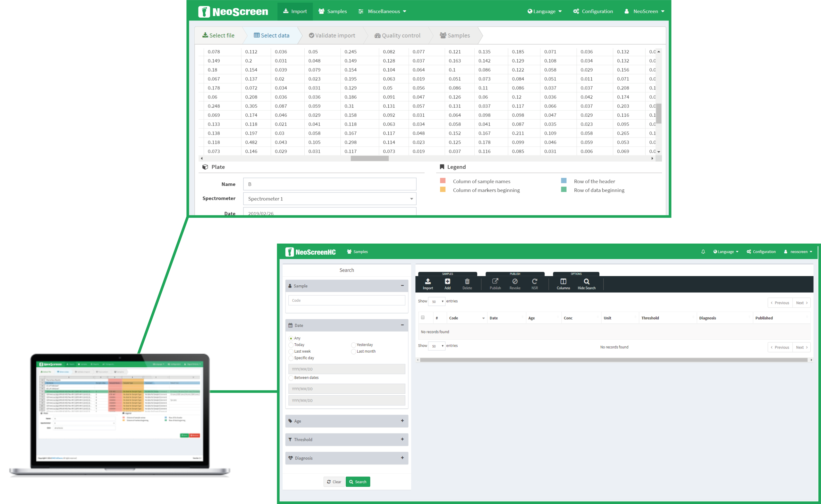
Task: Open Language dropdown in NeoScreen top window
Action: (544, 11)
